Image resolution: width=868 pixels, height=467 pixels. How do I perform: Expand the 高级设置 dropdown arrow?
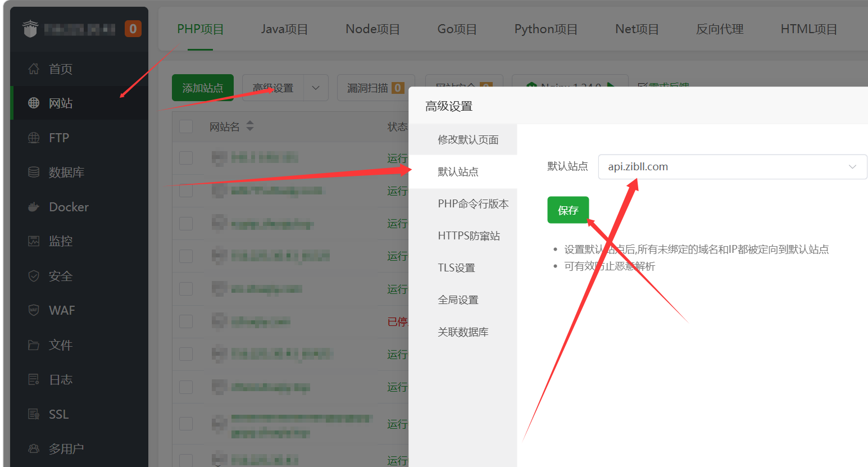click(316, 88)
